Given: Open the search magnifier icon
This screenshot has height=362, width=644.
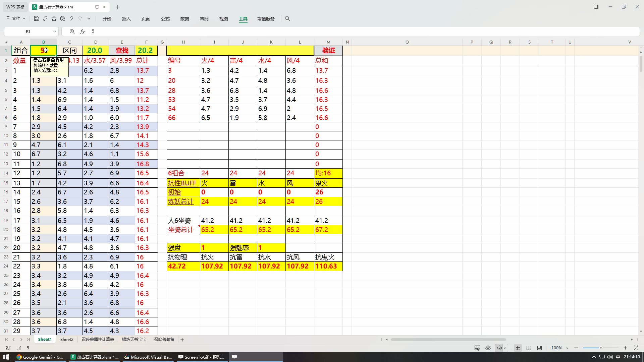Looking at the screenshot, I should click(x=287, y=19).
